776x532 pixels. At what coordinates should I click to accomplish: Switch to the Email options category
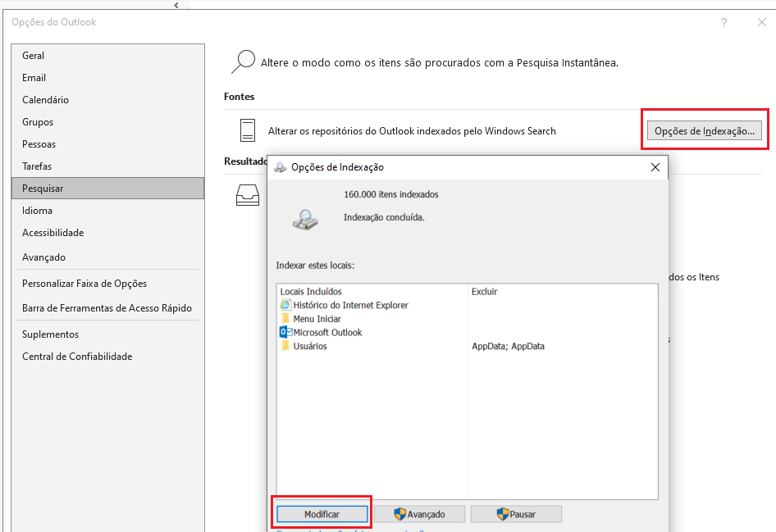point(108,78)
